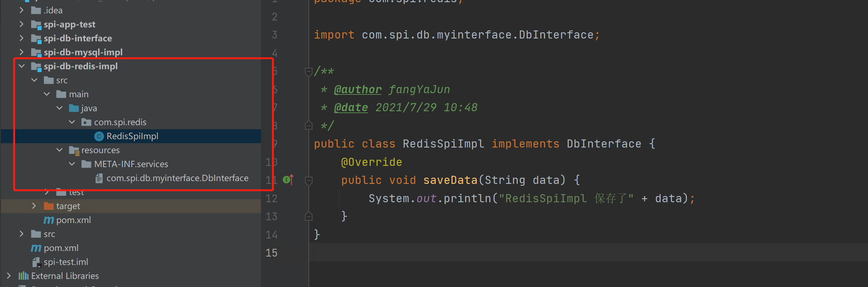The image size is (868, 287).
Task: Click the spi-db-redis-impl module icon
Action: [x=36, y=66]
